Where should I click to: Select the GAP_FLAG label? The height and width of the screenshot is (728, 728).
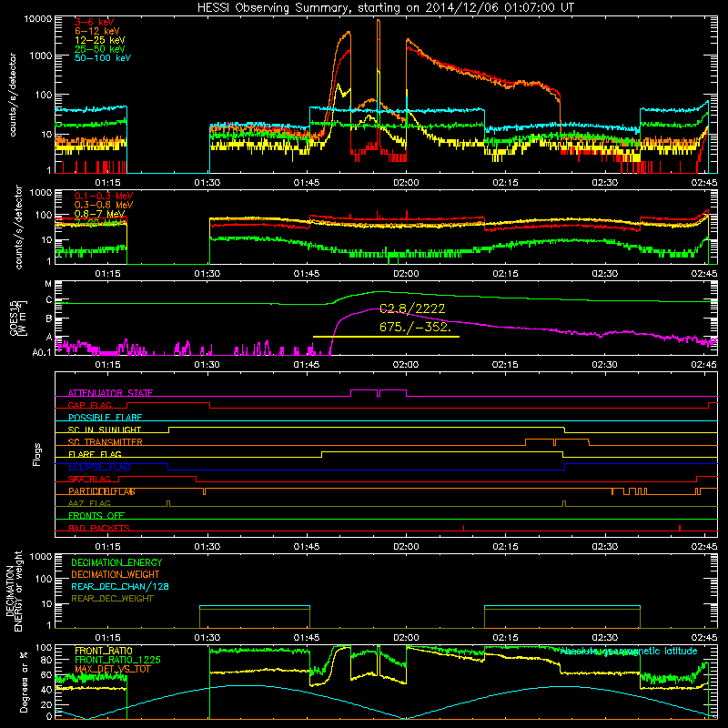coord(90,405)
